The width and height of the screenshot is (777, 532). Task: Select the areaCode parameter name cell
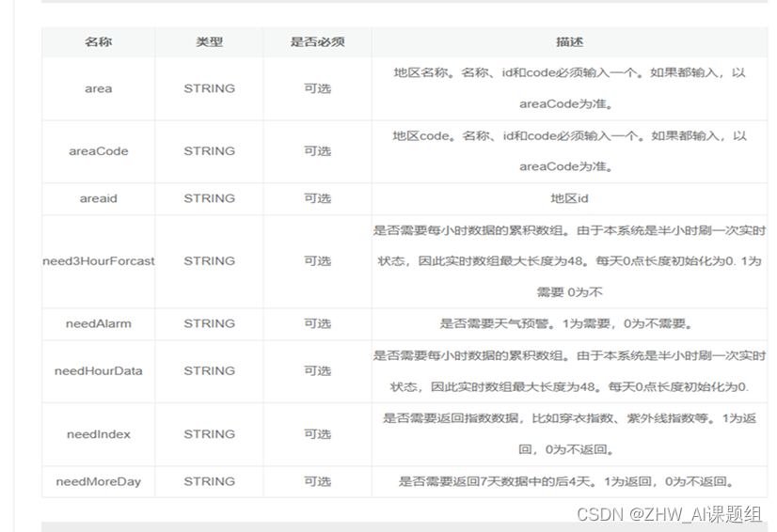(x=98, y=151)
